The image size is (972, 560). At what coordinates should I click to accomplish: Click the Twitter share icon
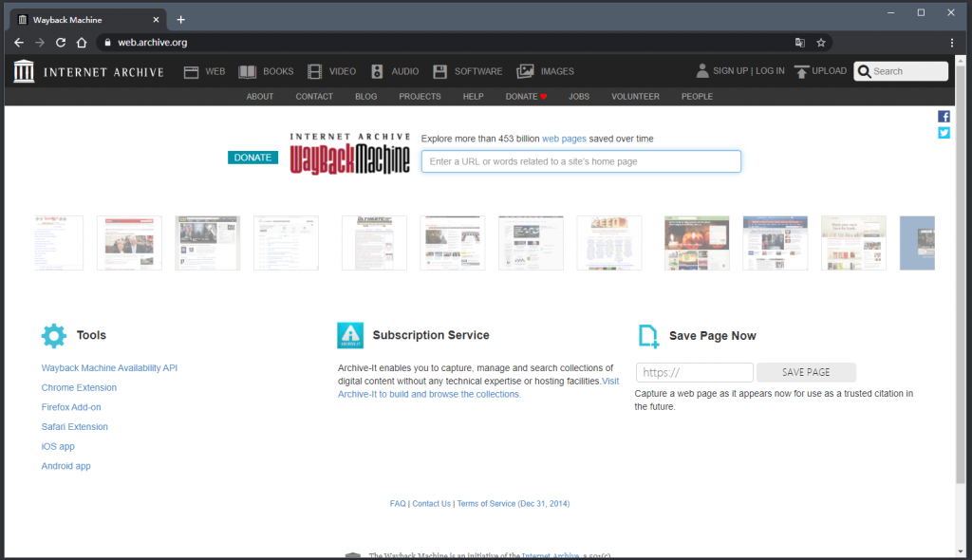click(x=944, y=133)
